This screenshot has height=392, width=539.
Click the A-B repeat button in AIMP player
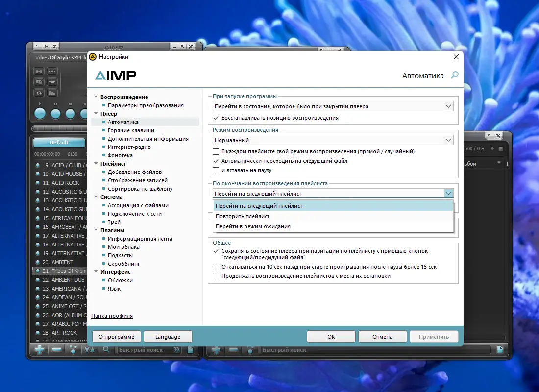pos(39,71)
